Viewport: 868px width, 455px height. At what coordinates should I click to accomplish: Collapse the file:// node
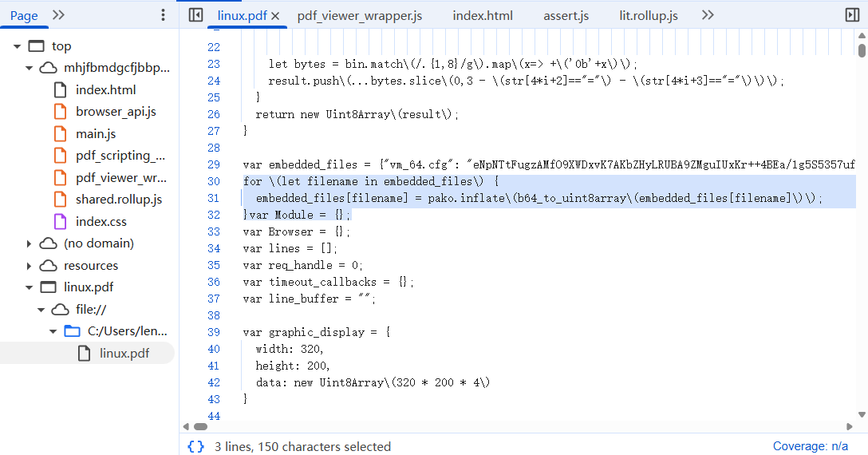[41, 310]
